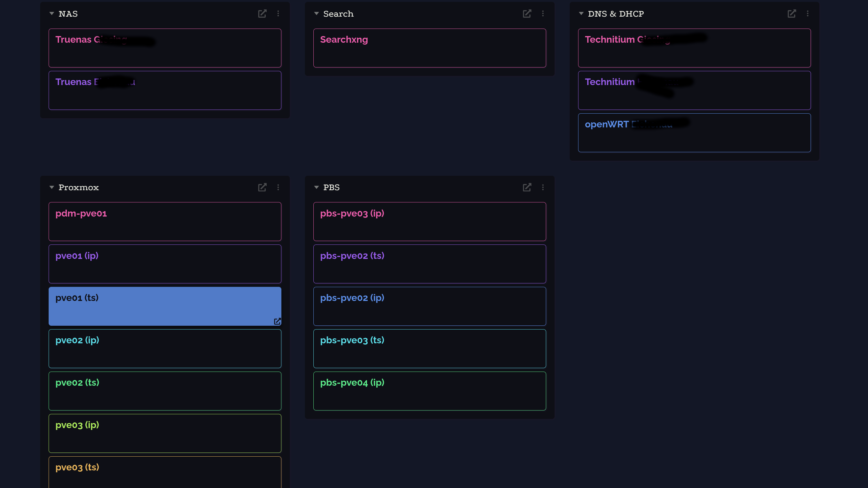Open NAS section options menu

coord(278,13)
